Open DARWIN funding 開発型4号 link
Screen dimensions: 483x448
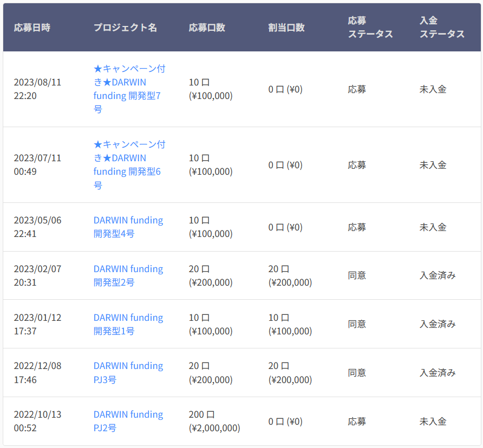pyautogui.click(x=128, y=227)
